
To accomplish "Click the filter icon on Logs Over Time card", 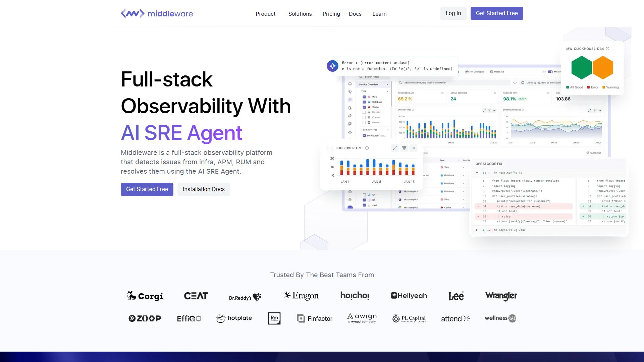I will 404,148.
